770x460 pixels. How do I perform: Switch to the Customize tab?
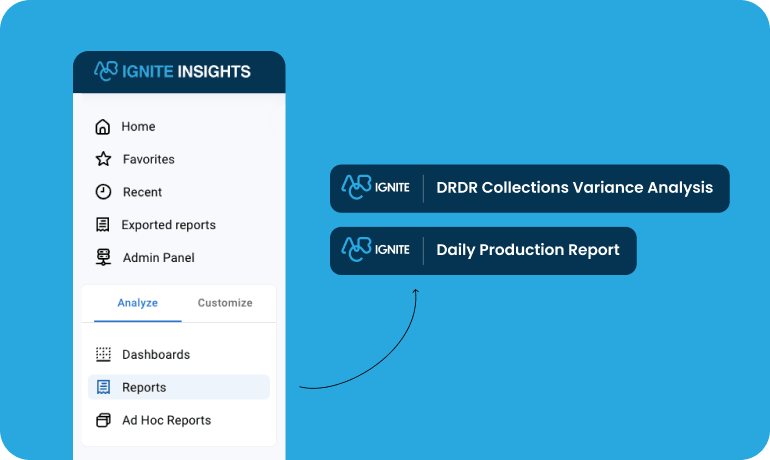click(x=225, y=303)
